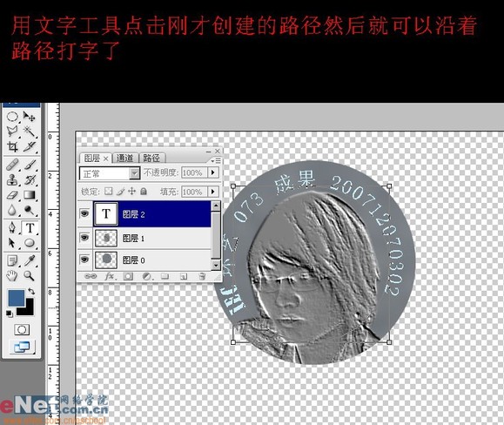Select the Polygonal Lasso tool
Viewport: 504px width, 425px height.
point(12,132)
